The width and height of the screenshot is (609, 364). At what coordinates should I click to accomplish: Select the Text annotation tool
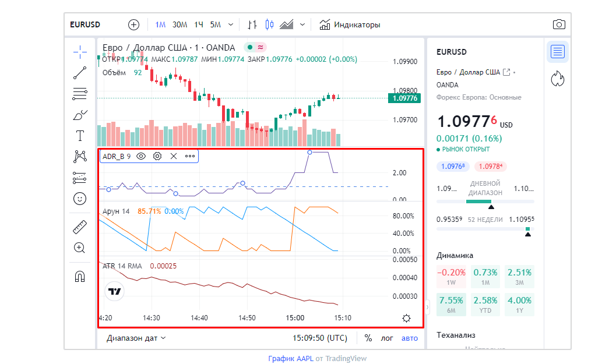tap(80, 136)
